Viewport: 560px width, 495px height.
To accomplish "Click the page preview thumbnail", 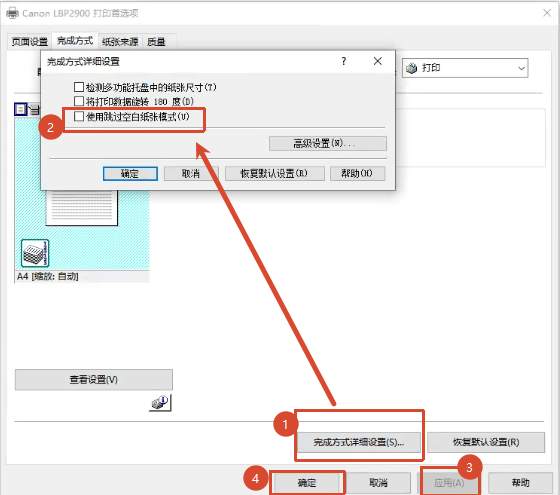I will click(82, 208).
